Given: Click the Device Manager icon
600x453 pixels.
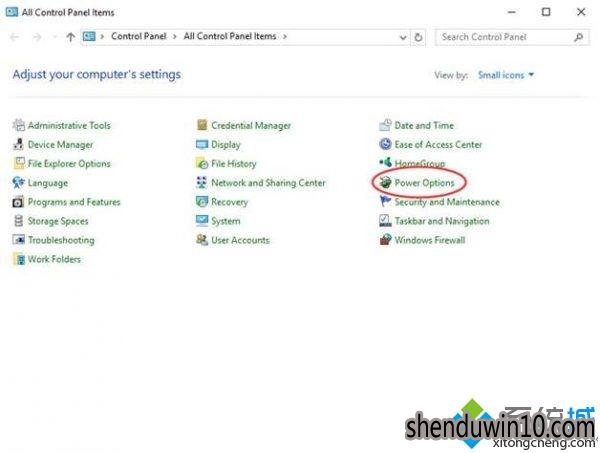Looking at the screenshot, I should click(x=18, y=144).
